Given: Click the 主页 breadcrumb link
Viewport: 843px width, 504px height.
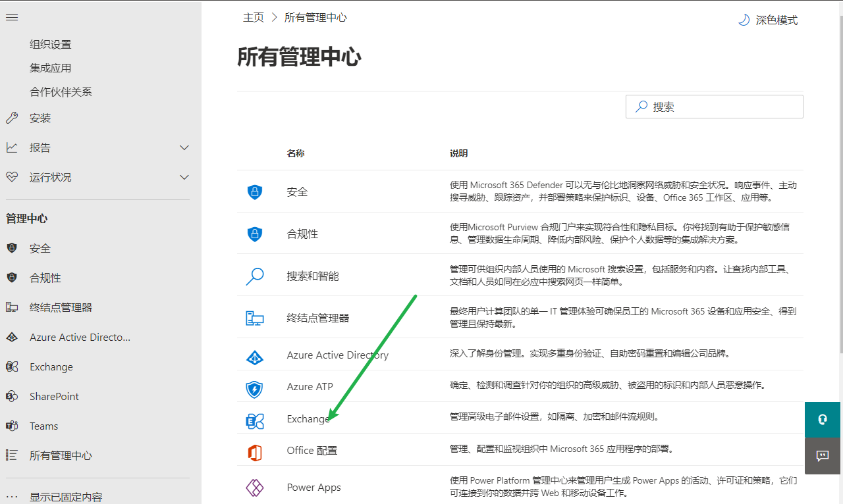Looking at the screenshot, I should tap(254, 18).
